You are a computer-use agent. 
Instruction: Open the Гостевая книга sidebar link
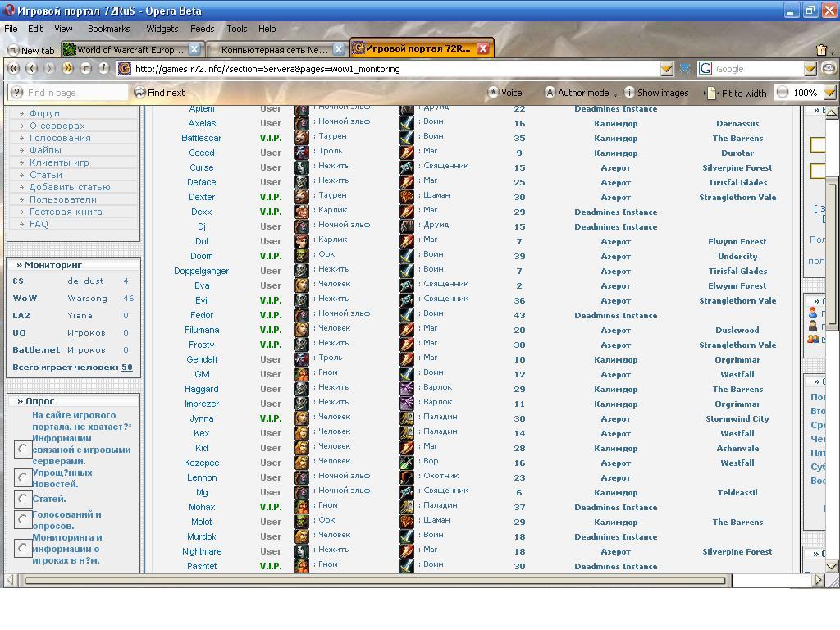coord(66,212)
